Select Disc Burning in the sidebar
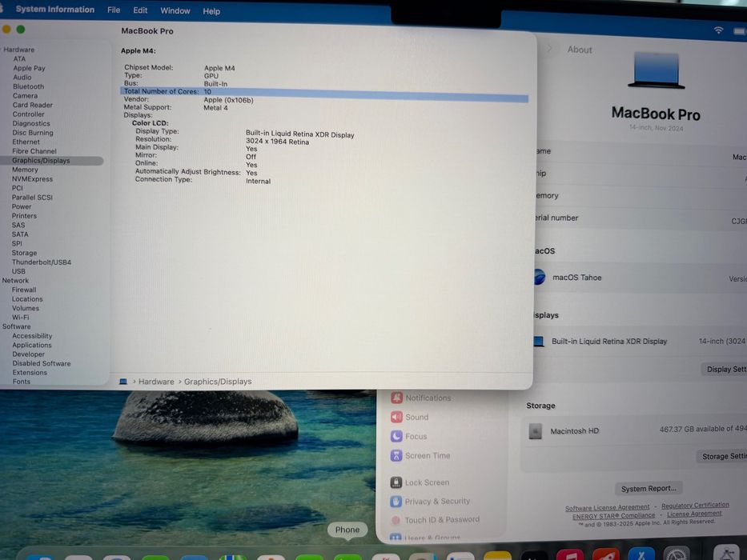This screenshot has width=747, height=560. point(32,133)
